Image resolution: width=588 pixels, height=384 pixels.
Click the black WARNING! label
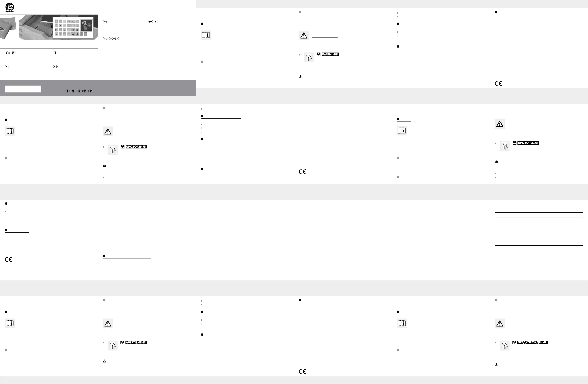pyautogui.click(x=330, y=54)
